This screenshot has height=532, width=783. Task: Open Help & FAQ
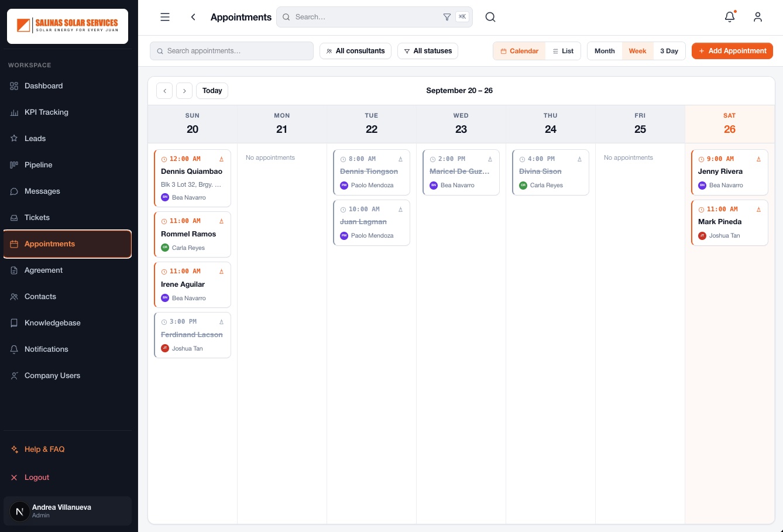67,449
